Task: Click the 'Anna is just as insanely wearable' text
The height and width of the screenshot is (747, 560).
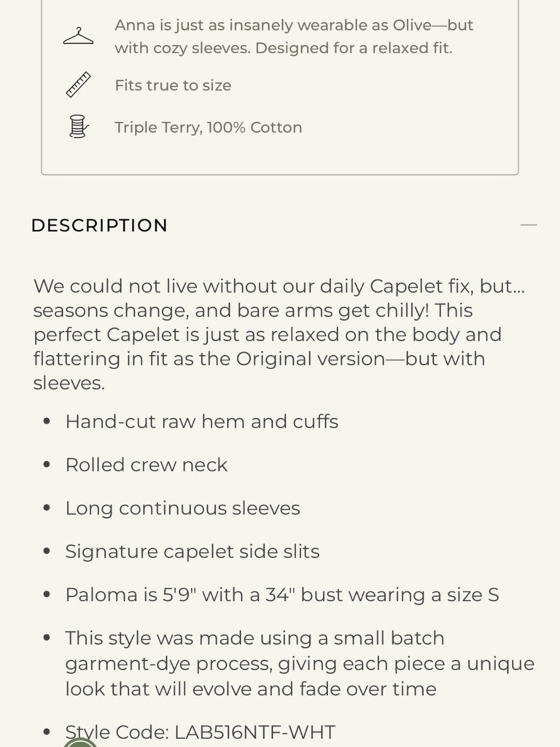Action: click(x=293, y=25)
